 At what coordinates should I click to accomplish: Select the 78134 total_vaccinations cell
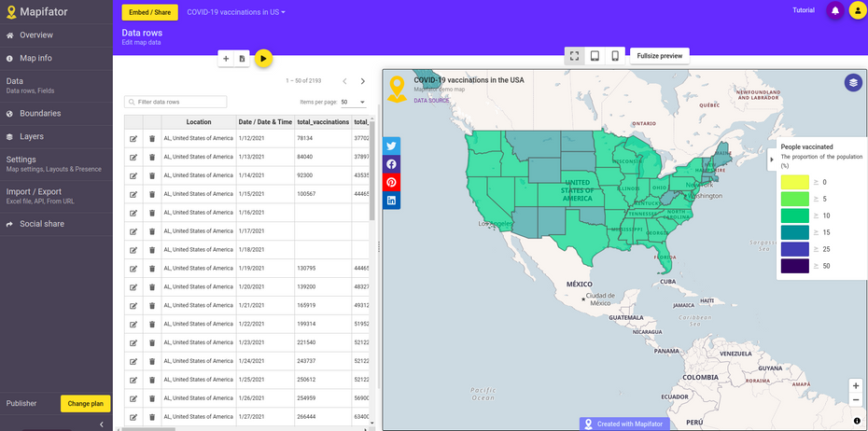323,139
